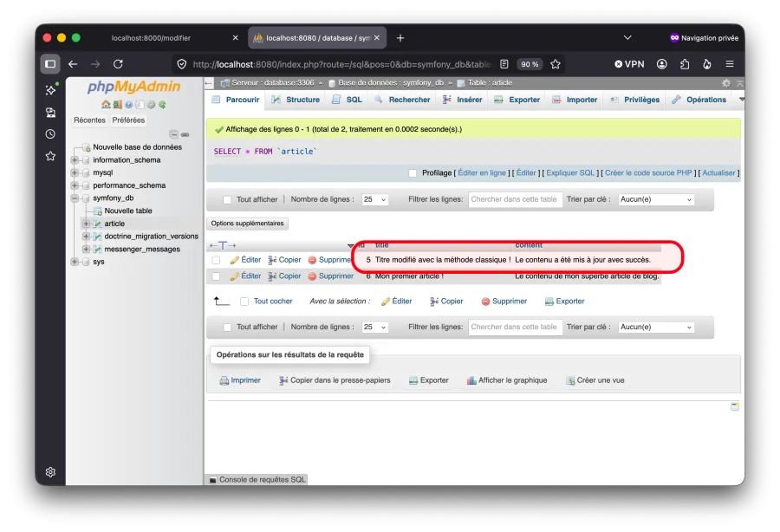The width and height of the screenshot is (780, 532).
Task: Switch to the Rechercher tab
Action: pos(402,100)
